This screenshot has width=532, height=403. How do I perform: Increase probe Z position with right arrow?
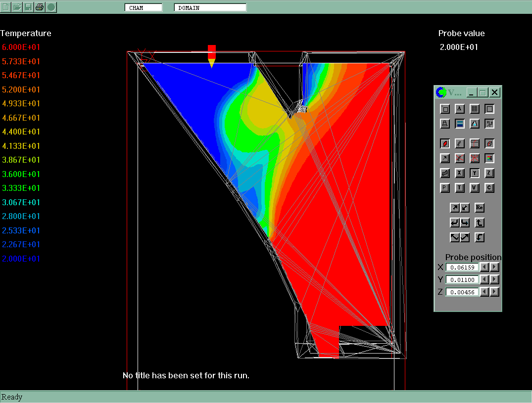494,292
